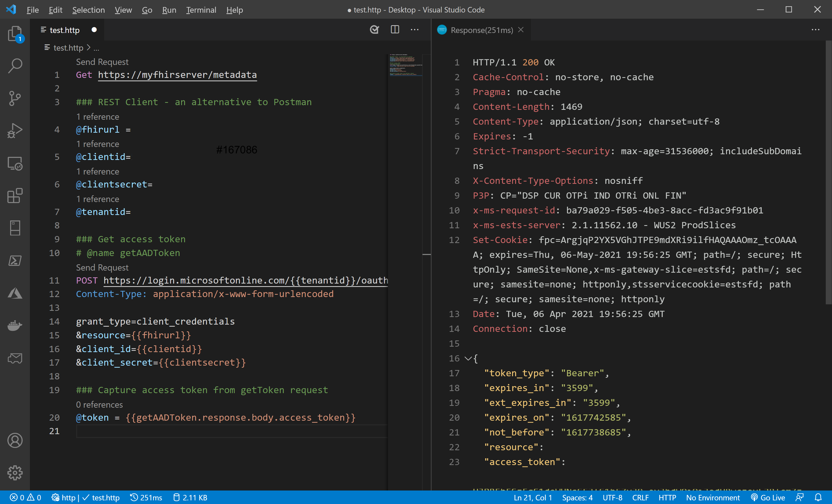Open the Run menu
Viewport: 832px width, 504px height.
169,10
